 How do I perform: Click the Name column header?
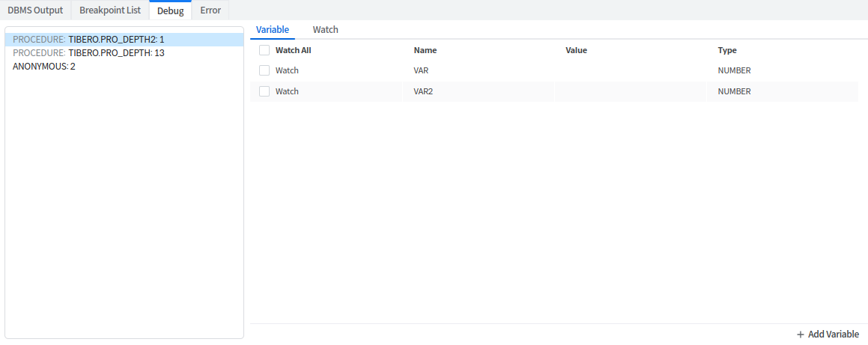(425, 50)
